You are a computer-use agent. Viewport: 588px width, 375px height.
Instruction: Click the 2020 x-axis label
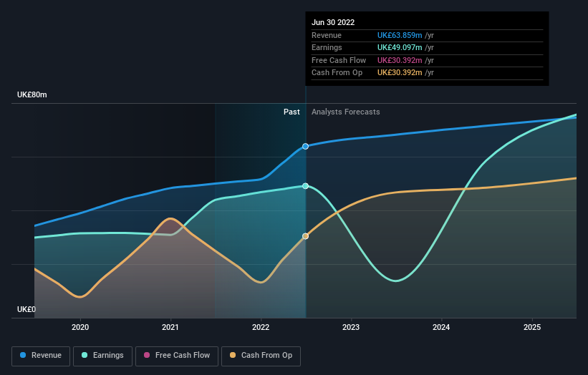tap(80, 328)
